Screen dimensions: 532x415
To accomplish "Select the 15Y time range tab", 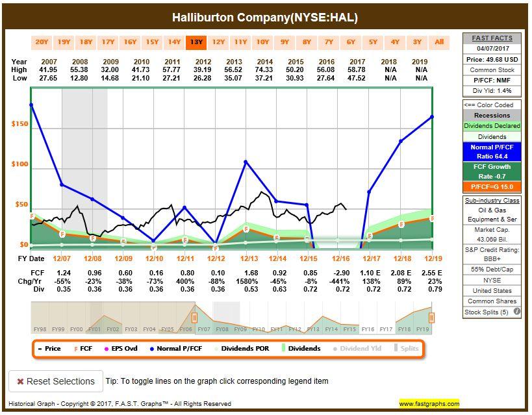I will tap(152, 42).
